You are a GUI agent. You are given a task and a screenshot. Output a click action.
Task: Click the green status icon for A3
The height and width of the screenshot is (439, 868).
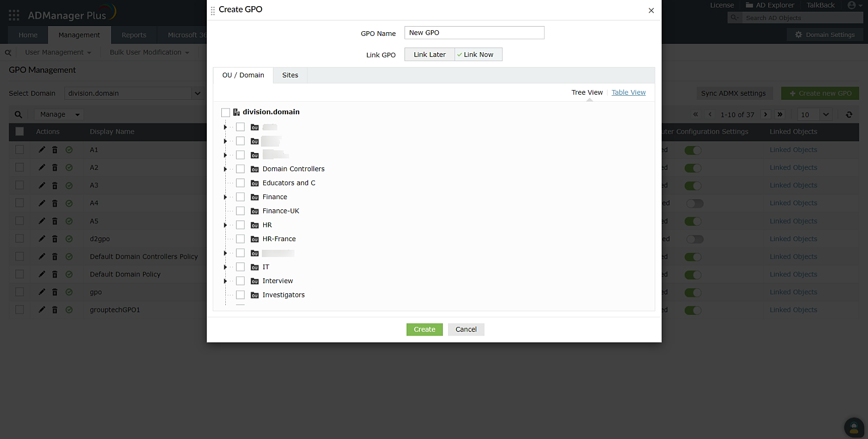[69, 186]
